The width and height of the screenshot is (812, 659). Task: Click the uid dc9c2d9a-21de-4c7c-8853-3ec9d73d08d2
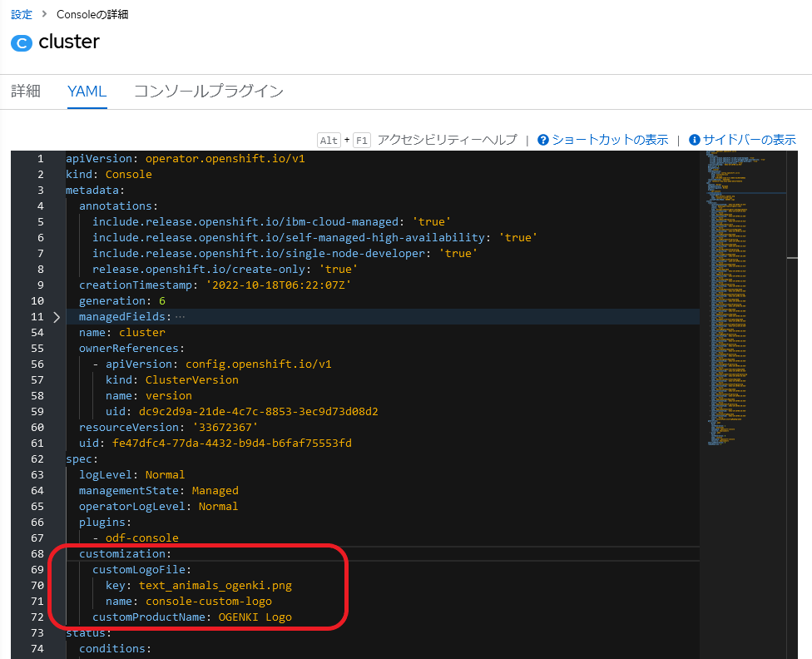[x=258, y=411]
